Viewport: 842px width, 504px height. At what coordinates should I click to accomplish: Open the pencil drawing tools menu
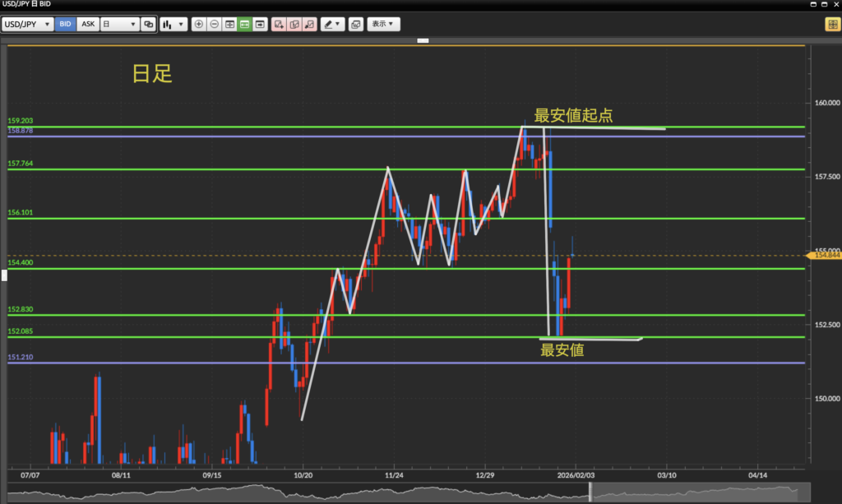point(332,25)
